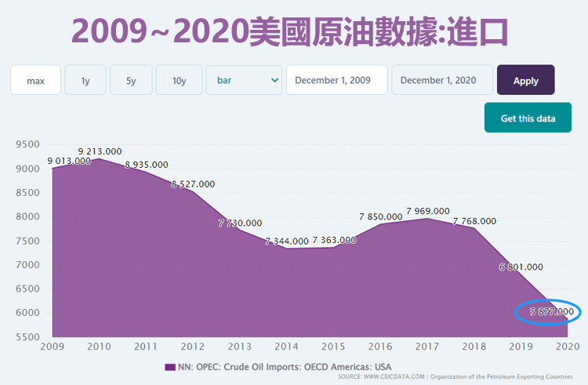Select the 7 969.000 data point for 2017
This screenshot has height=385, width=588.
pos(428,211)
